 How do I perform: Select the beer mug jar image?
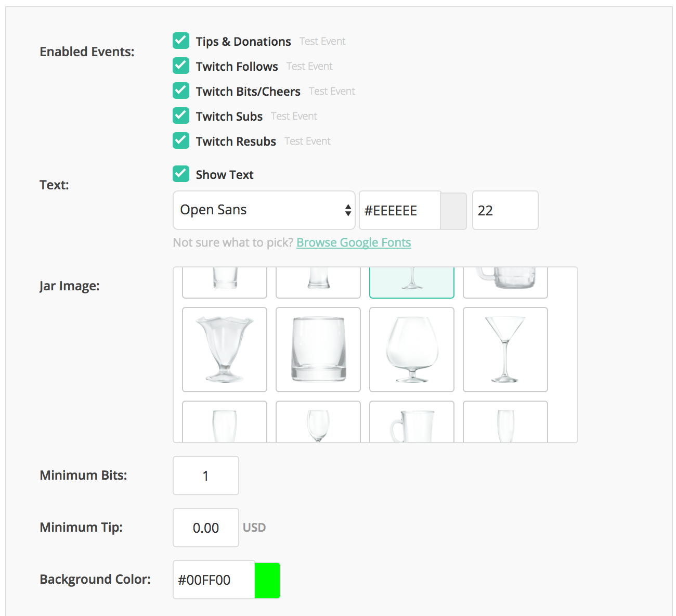(505, 283)
